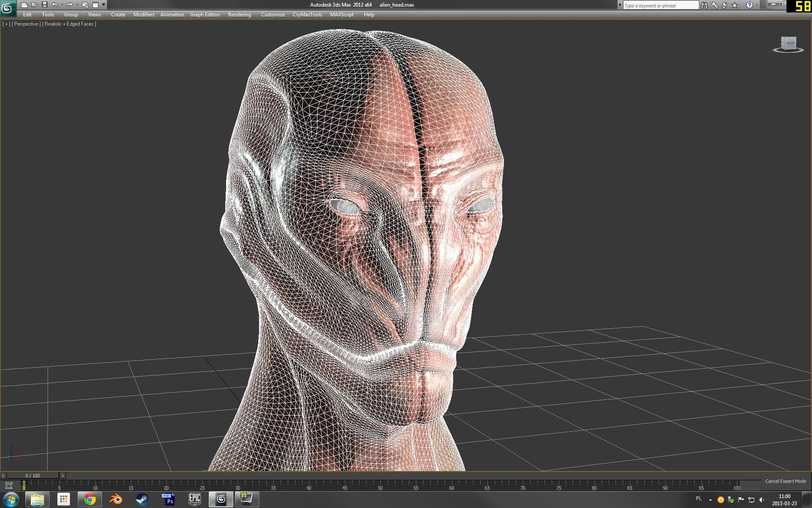This screenshot has width=812, height=508.
Task: Click the PL language indicator in tray
Action: coord(699,499)
